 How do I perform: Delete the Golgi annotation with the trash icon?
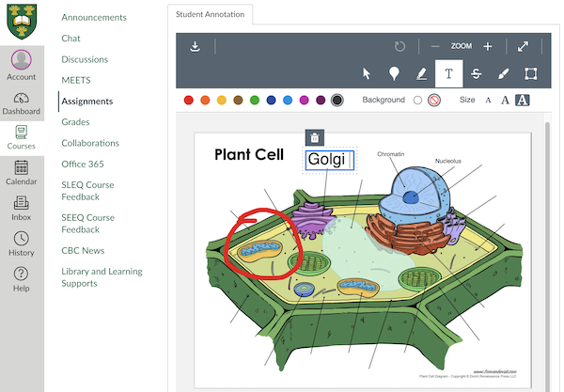tap(315, 138)
